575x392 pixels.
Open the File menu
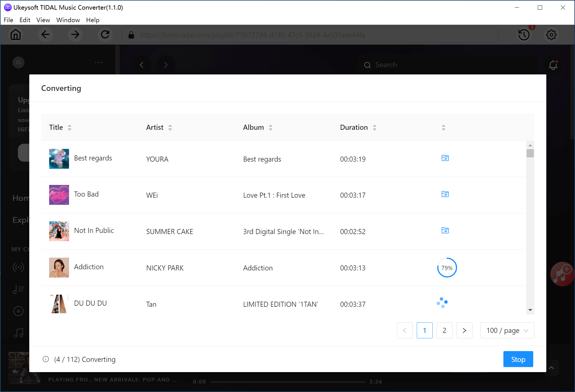pyautogui.click(x=8, y=20)
